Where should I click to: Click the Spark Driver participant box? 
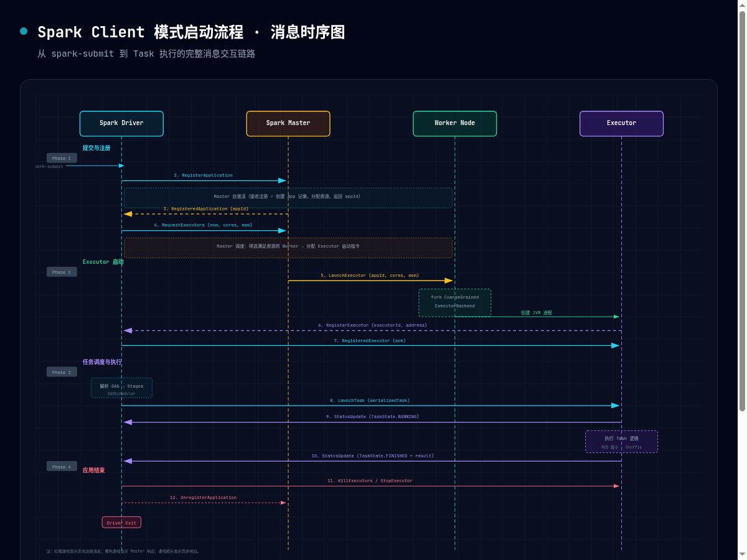[121, 123]
